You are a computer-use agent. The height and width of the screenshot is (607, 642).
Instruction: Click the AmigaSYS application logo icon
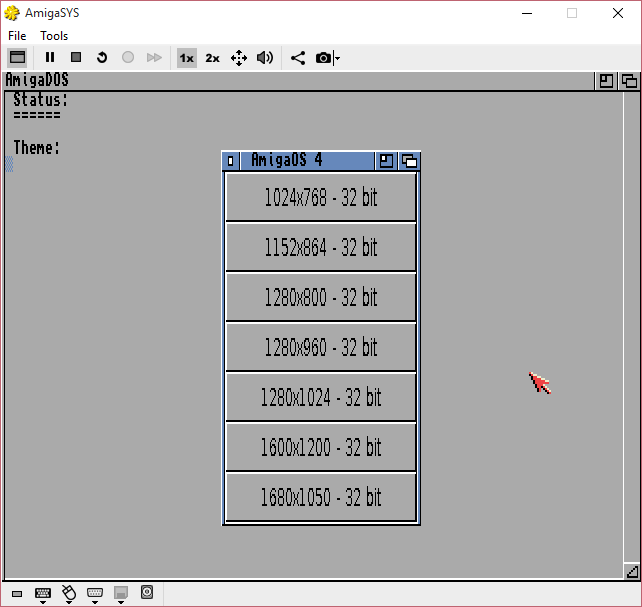pyautogui.click(x=12, y=13)
